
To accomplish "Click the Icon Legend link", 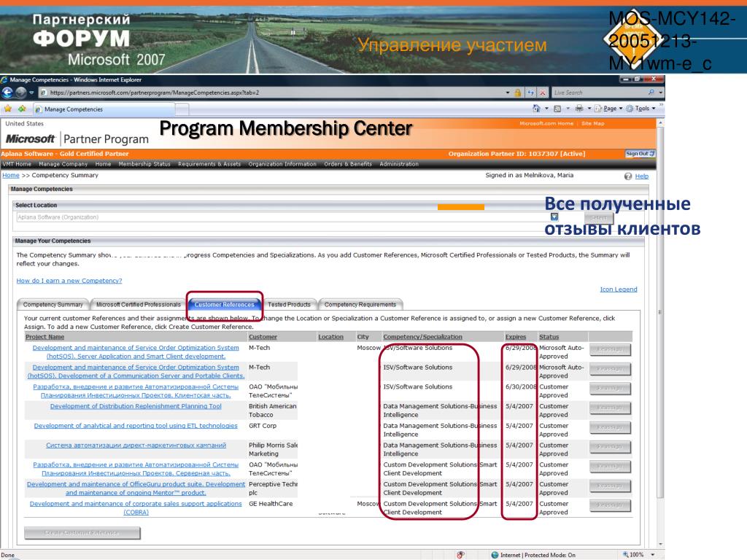I will [619, 289].
